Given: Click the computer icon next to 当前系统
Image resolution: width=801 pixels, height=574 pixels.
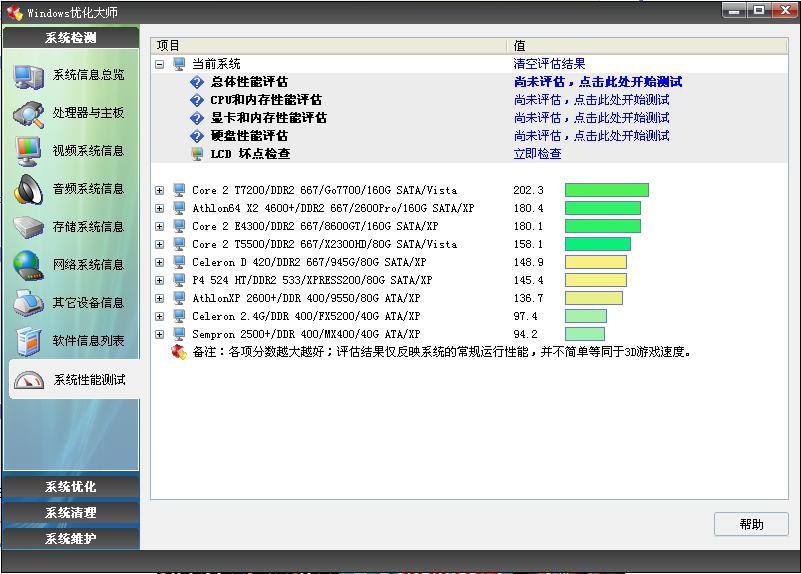Looking at the screenshot, I should click(x=179, y=64).
